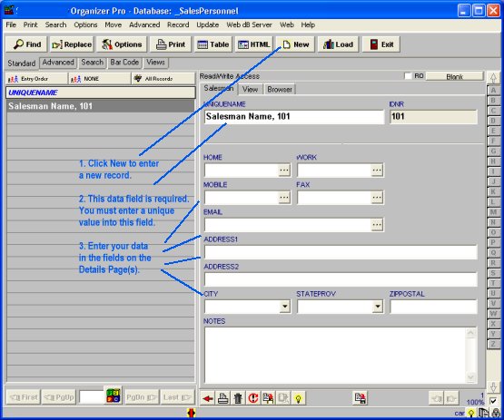Open the Advanced menu
Screen dimensions: 504x420
tap(144, 24)
